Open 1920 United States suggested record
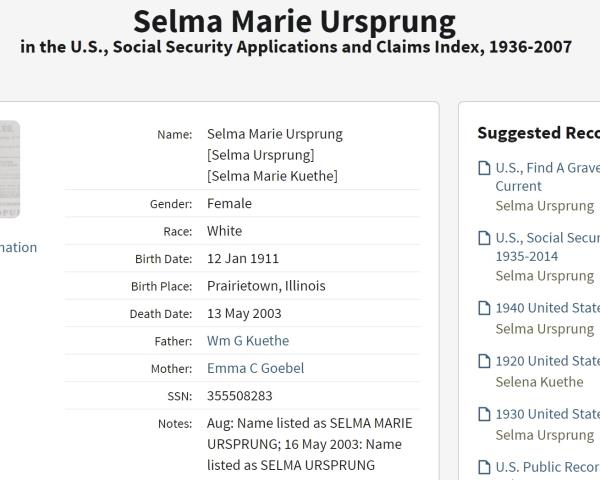Image resolution: width=600 pixels, height=480 pixels. [547, 361]
